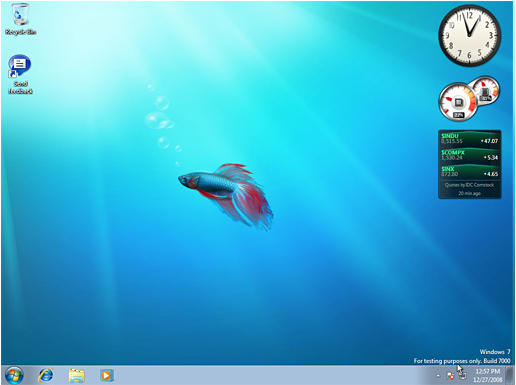Launch Internet Explorer from the taskbar

[46, 375]
